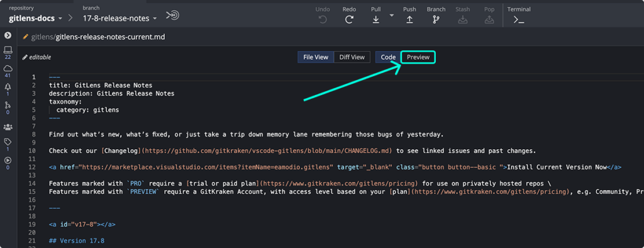The image size is (644, 248).
Task: Select the Preview view mode
Action: 418,57
